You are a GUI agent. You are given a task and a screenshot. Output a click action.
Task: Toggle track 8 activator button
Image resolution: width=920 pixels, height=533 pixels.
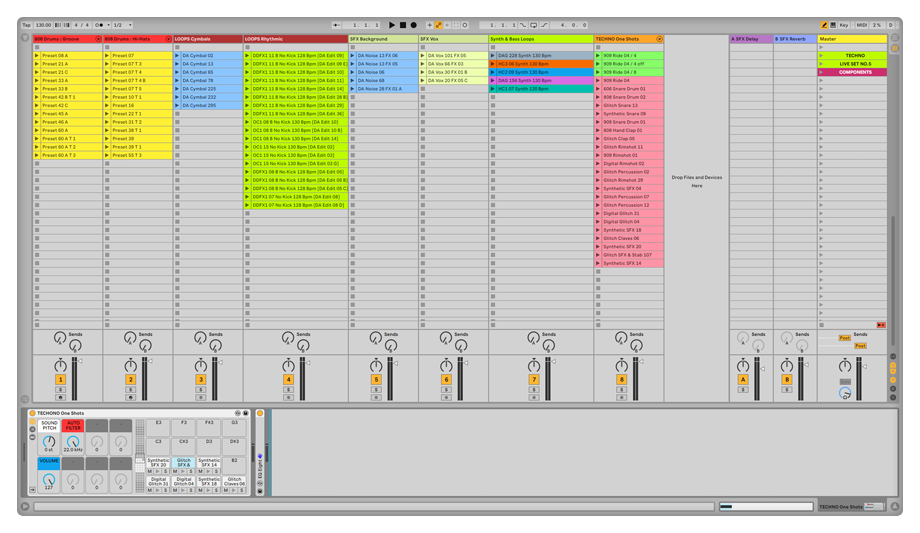click(621, 380)
